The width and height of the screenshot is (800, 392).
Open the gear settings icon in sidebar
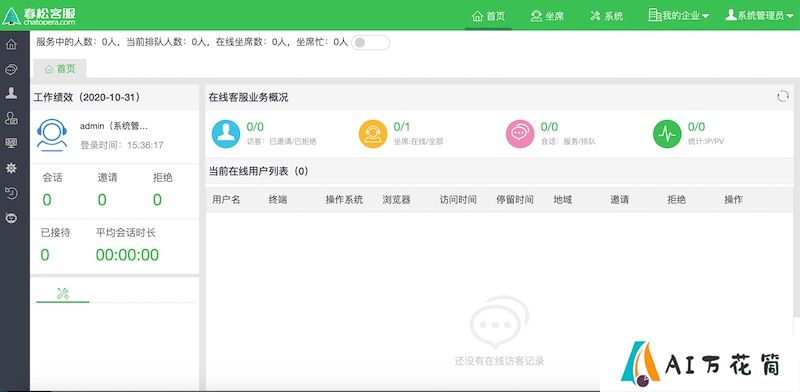point(11,168)
